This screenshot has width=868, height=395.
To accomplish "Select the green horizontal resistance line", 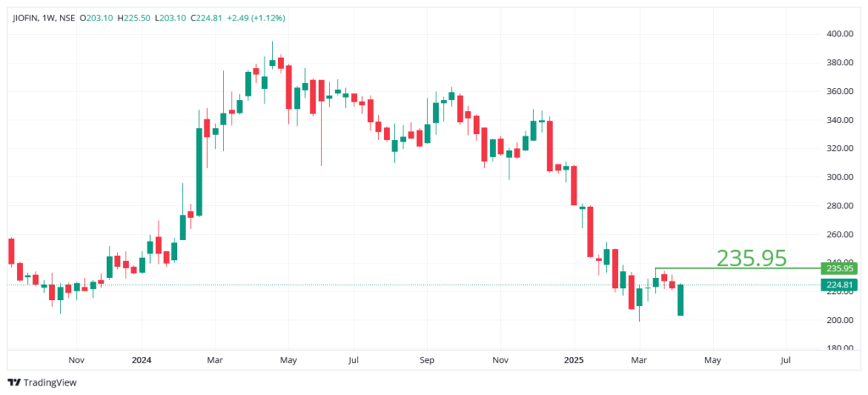I will (x=737, y=269).
